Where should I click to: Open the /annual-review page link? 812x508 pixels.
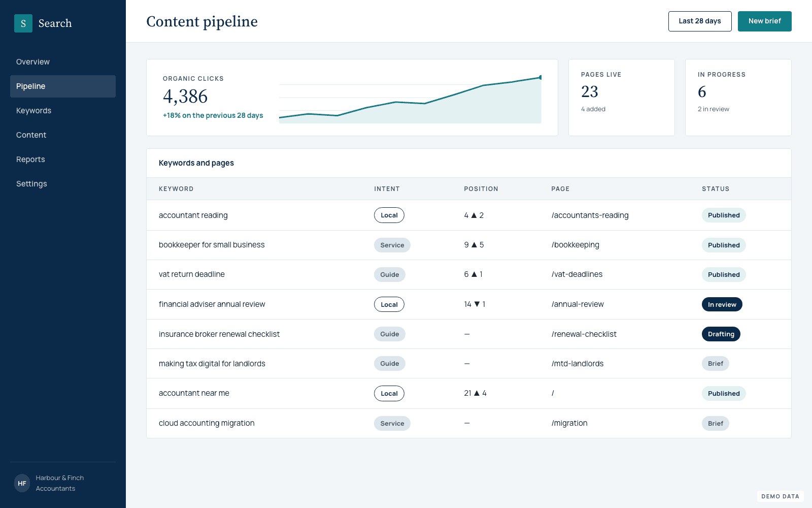(578, 304)
